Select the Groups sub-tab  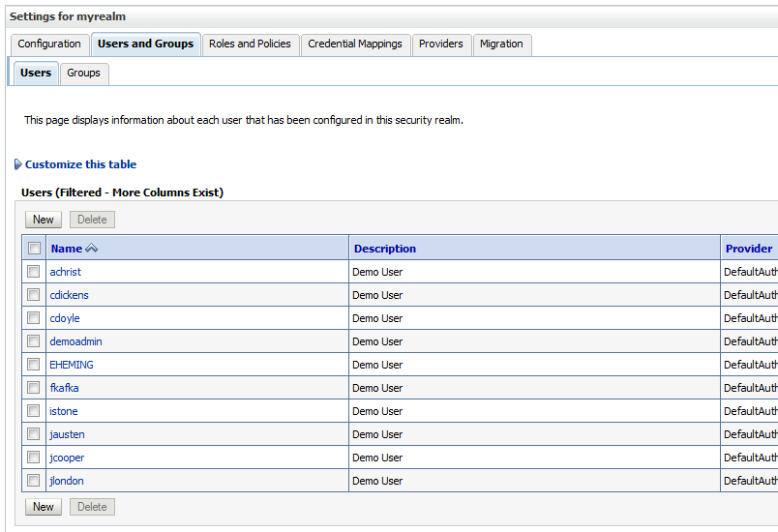coord(83,73)
